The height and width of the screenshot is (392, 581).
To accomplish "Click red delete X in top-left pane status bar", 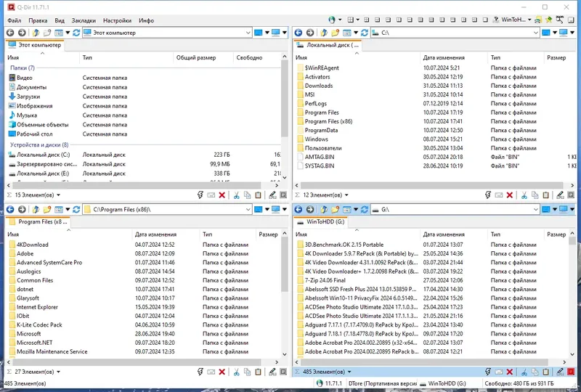I will pos(222,195).
